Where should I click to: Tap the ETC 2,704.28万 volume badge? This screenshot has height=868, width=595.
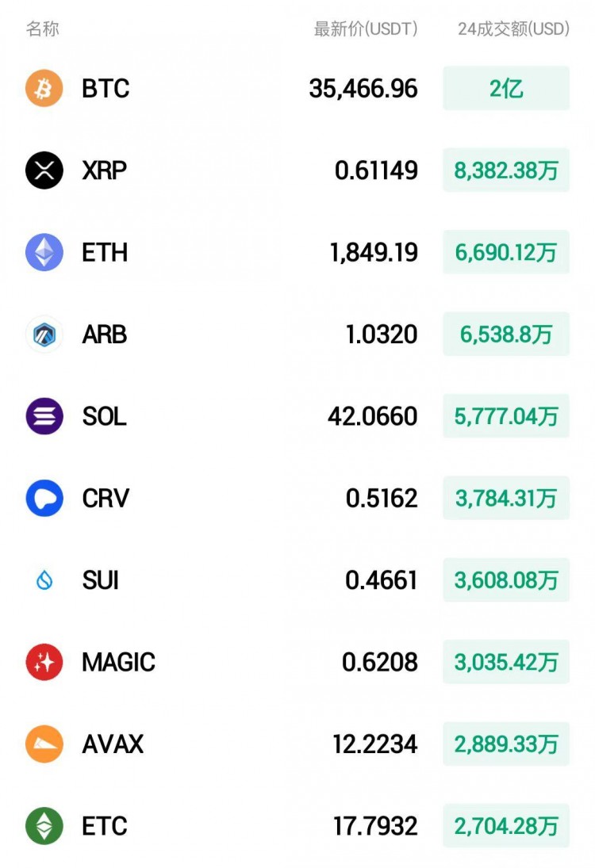click(x=506, y=825)
